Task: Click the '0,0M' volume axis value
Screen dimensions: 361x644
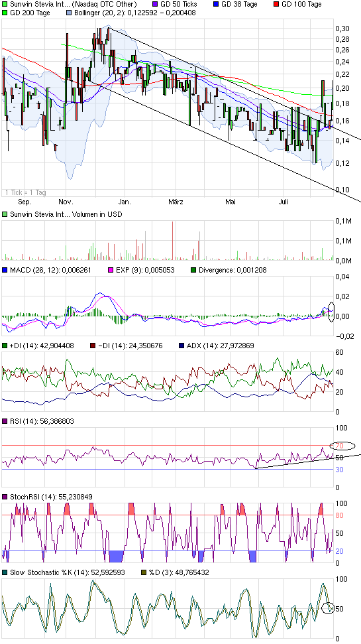Action: pyautogui.click(x=344, y=261)
